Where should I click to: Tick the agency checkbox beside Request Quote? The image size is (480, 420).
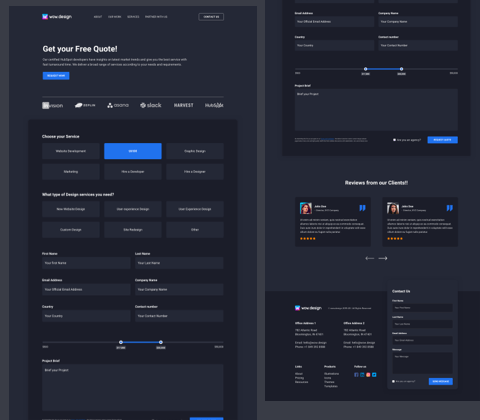[394, 140]
